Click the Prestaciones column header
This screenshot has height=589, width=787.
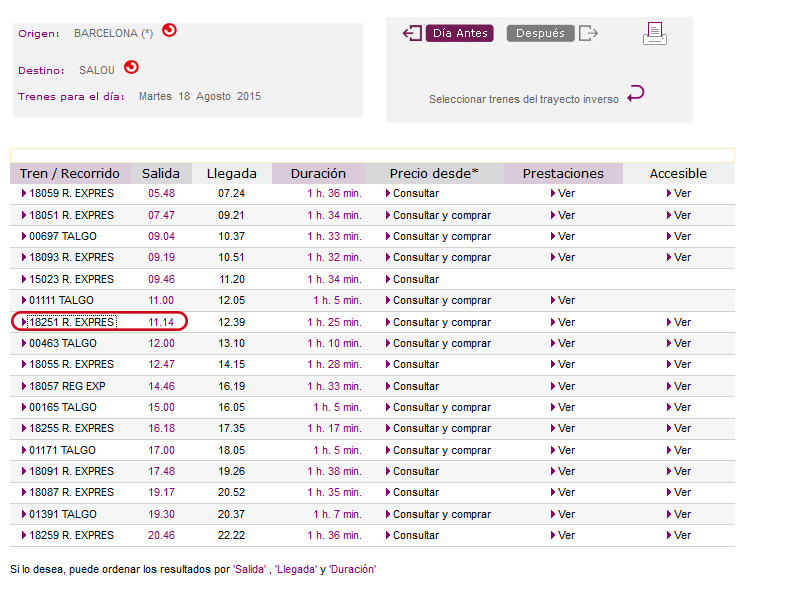[x=563, y=174]
